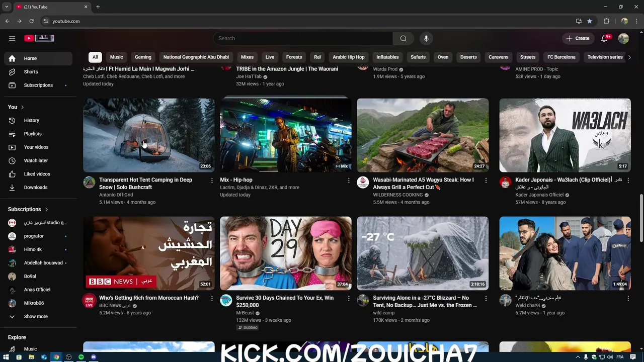Screen dimensions: 644x362
Task: Open Your videos in sidebar
Action: pos(38,147)
